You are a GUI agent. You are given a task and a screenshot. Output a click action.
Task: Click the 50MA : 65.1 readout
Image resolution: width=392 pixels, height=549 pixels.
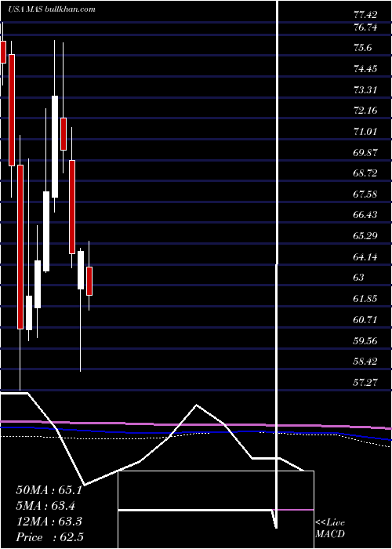click(49, 490)
